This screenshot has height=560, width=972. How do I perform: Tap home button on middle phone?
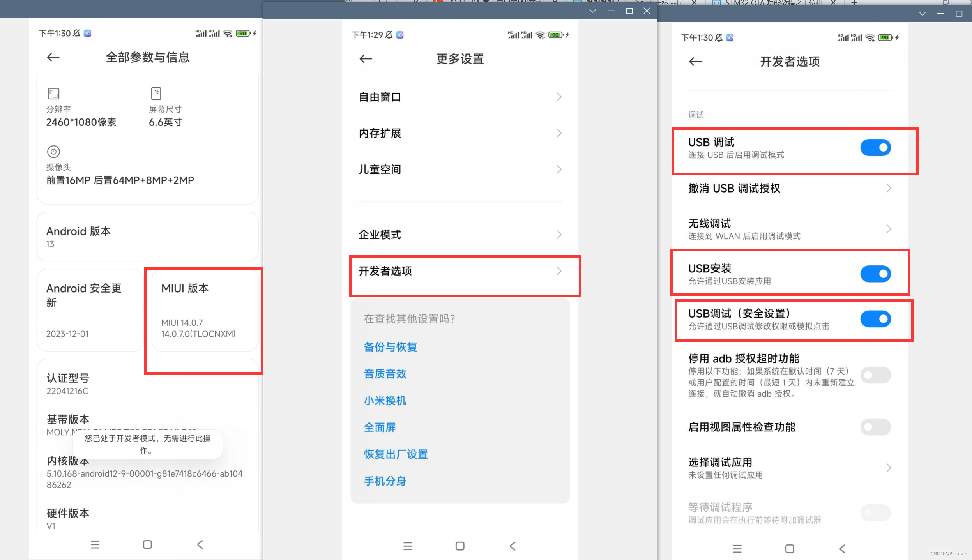tap(460, 546)
